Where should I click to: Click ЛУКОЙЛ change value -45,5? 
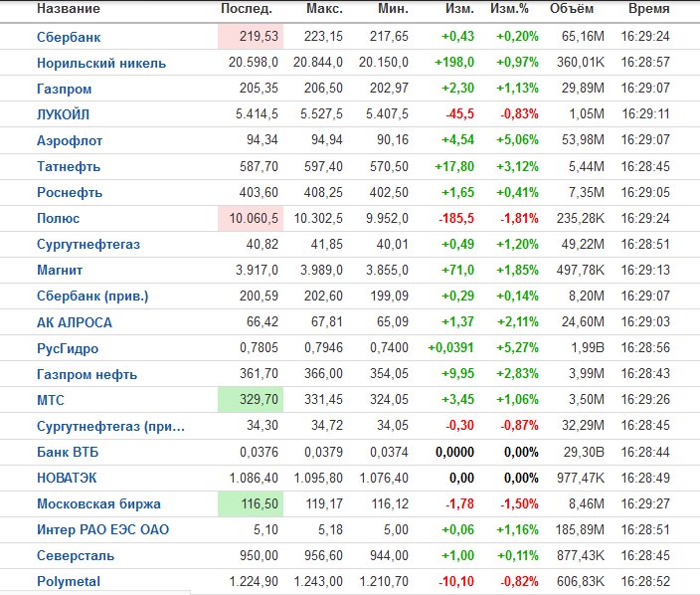(459, 113)
